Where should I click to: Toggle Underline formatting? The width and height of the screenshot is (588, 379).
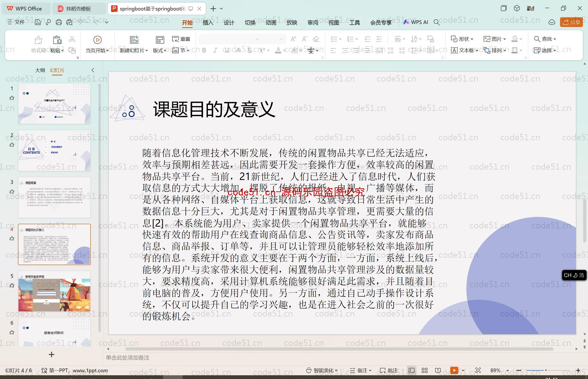click(227, 50)
